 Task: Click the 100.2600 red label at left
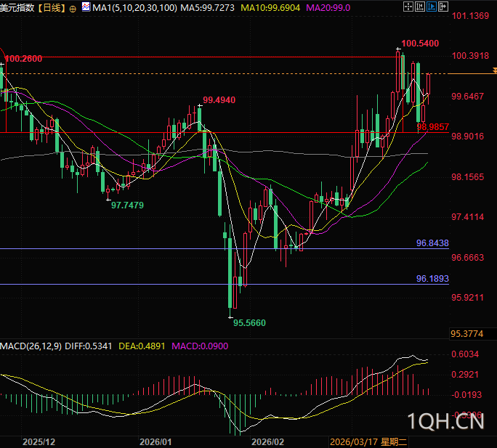pos(23,59)
